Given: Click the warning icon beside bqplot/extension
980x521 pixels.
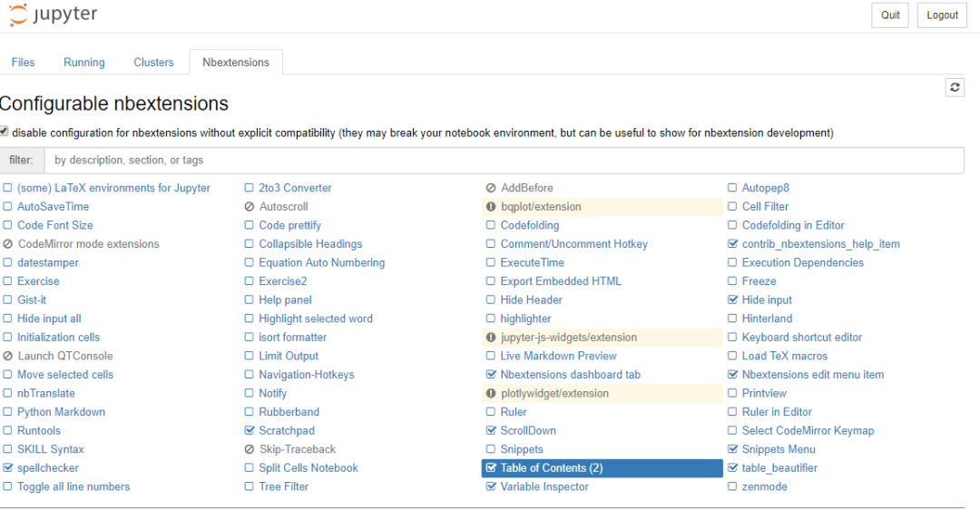Looking at the screenshot, I should (491, 206).
